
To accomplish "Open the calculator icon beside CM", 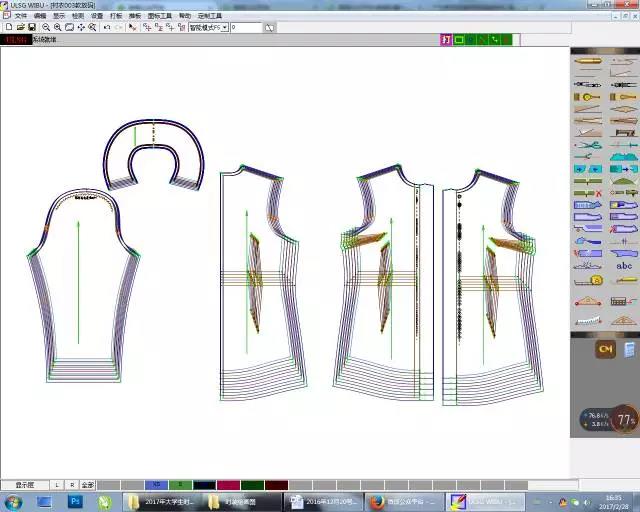I will pyautogui.click(x=630, y=350).
